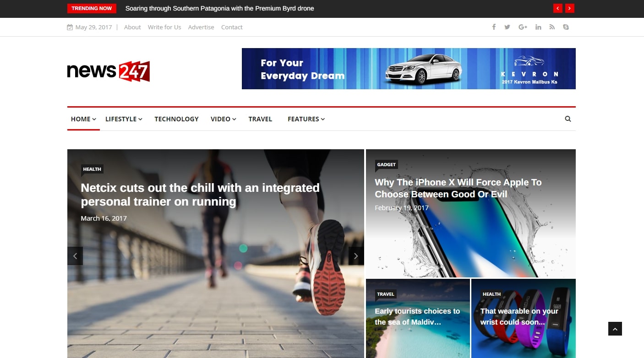The image size is (644, 358).
Task: Go to previous slide in featured slider
Action: [75, 256]
